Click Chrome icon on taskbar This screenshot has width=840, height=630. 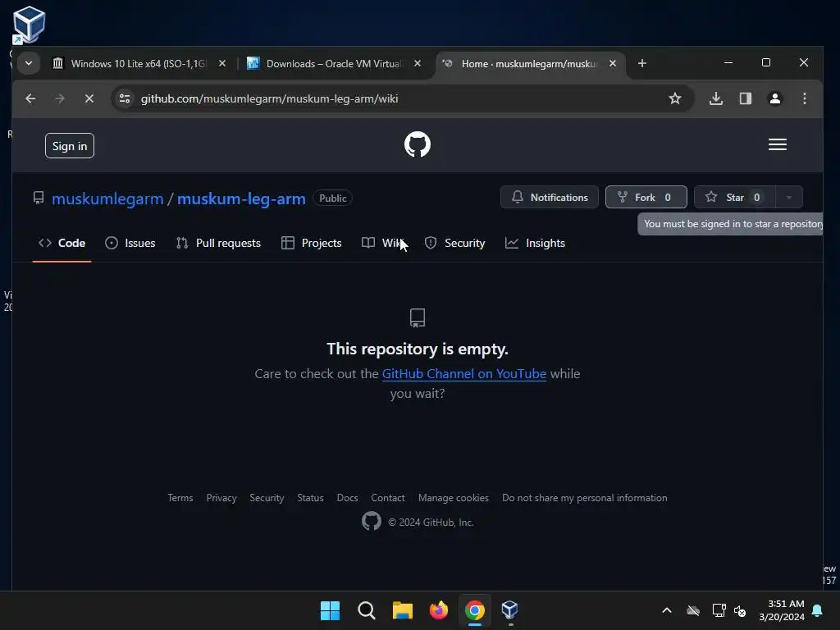pos(475,610)
